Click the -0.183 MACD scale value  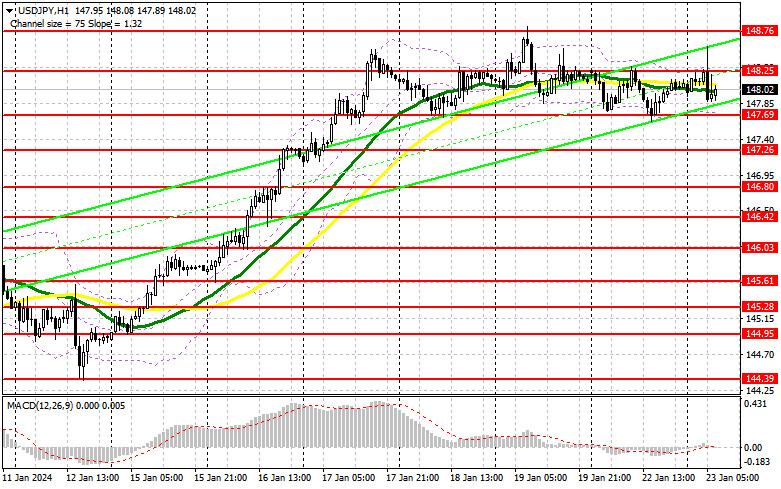pos(757,462)
